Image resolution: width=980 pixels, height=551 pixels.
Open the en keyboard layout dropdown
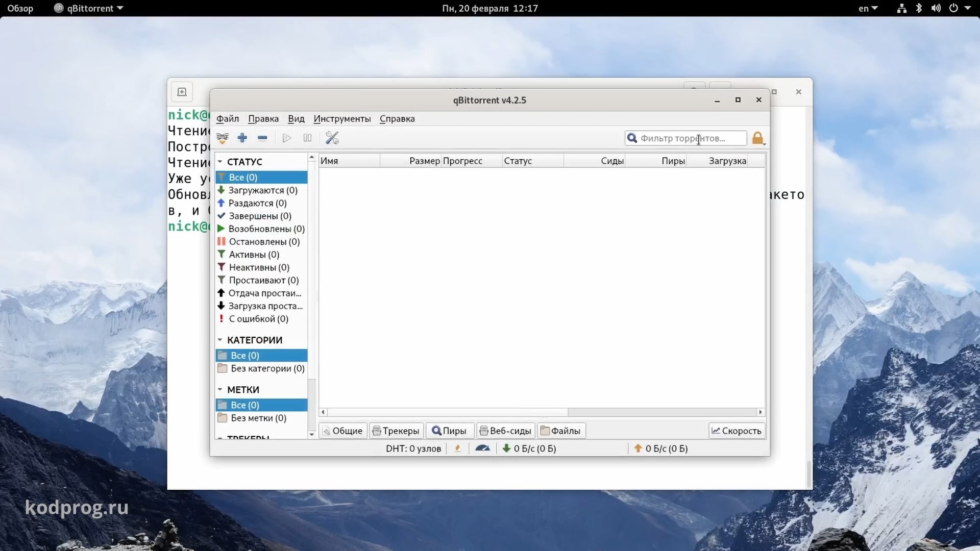point(868,8)
